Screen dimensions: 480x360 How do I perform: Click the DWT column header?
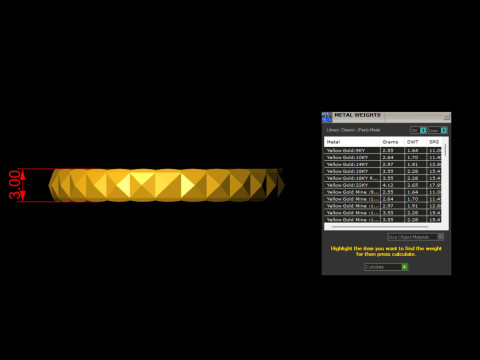coord(415,142)
